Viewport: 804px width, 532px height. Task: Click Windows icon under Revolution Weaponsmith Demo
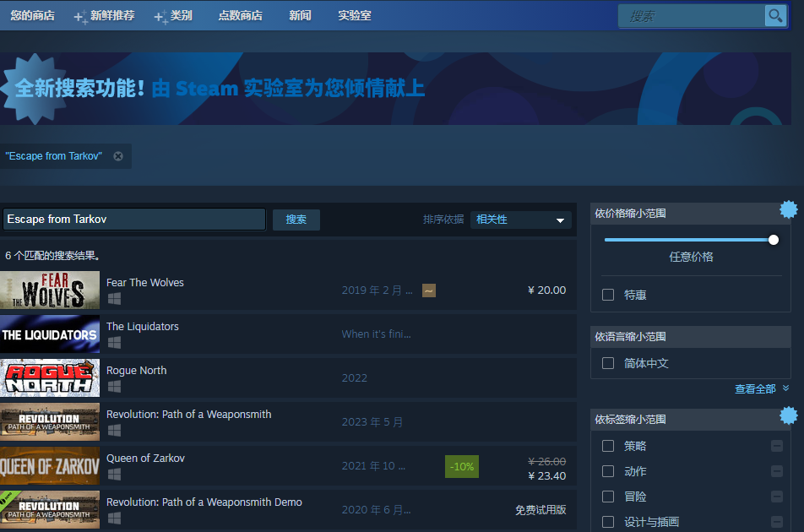click(x=114, y=518)
